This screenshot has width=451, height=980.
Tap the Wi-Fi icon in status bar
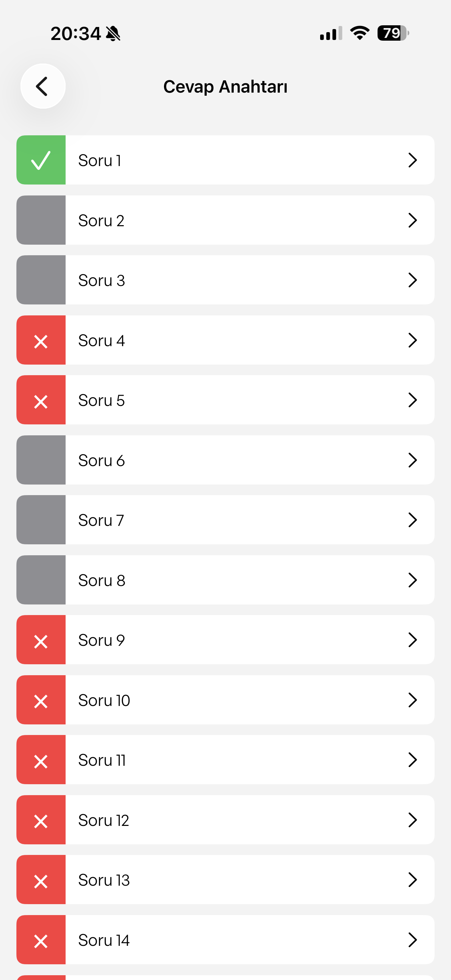click(360, 33)
